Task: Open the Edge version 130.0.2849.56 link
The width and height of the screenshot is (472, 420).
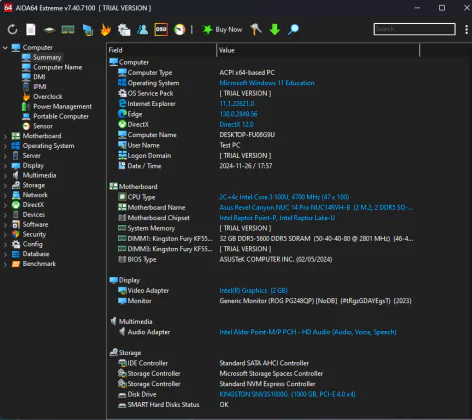Action: click(x=238, y=114)
